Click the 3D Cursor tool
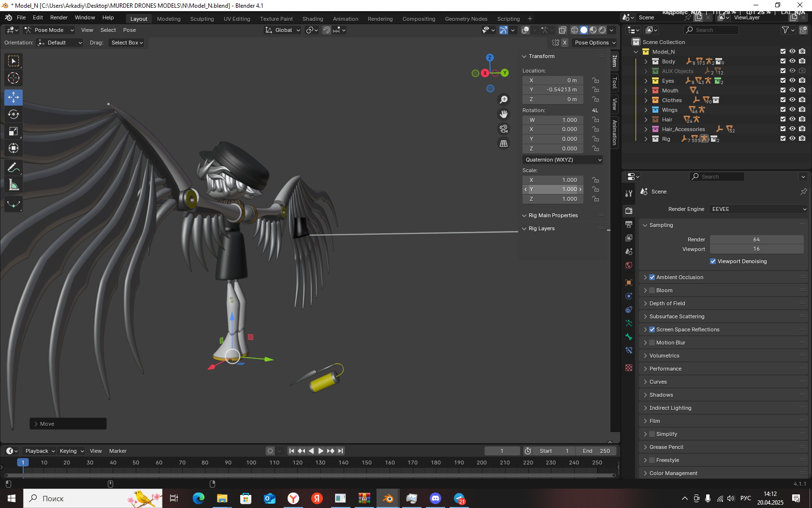812x508 pixels. pos(14,78)
